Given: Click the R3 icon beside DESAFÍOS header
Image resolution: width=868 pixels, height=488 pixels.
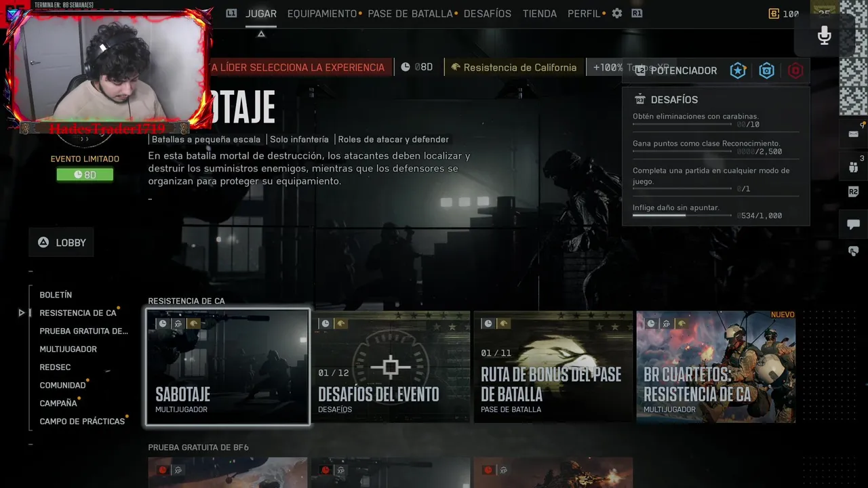Looking at the screenshot, I should click(639, 100).
